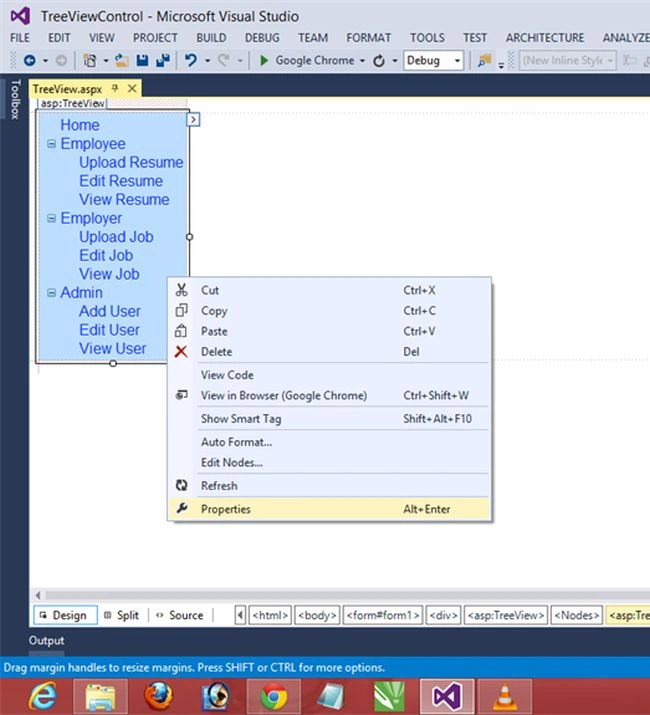650x715 pixels.
Task: Click the Redo arrow icon
Action: 224,60
